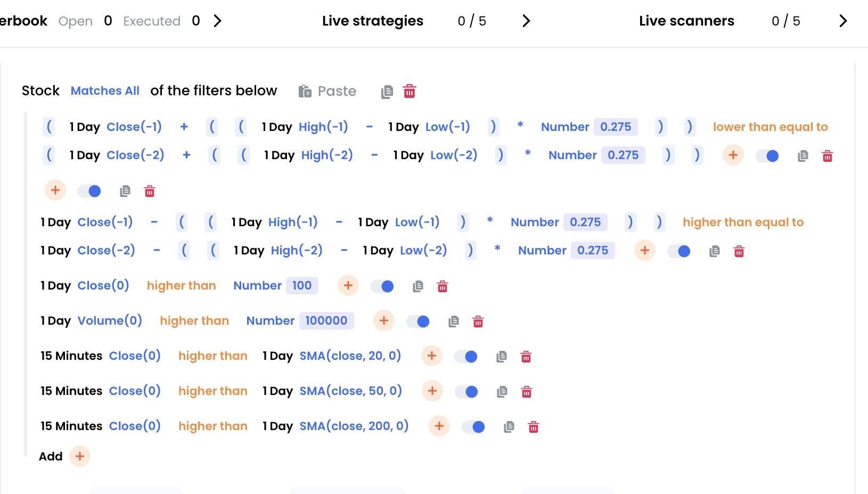Toggle off the Close(0) higher than 100 filter
Screen dimensions: 868x494
(x=382, y=286)
